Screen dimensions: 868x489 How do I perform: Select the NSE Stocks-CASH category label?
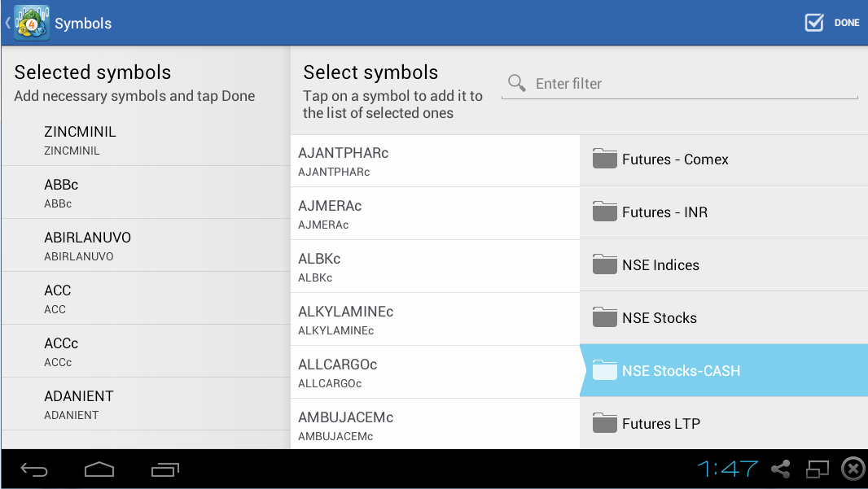(681, 371)
